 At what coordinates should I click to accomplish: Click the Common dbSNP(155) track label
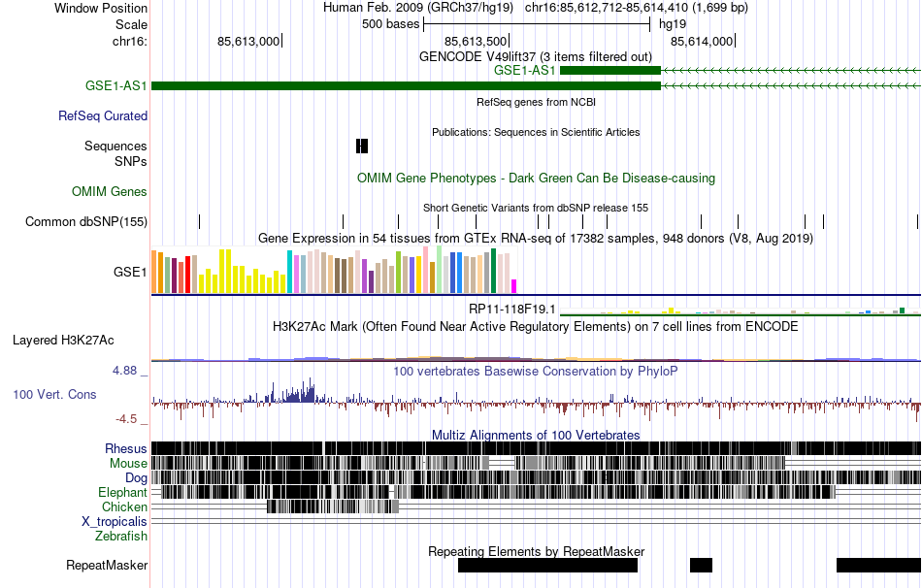pos(86,221)
